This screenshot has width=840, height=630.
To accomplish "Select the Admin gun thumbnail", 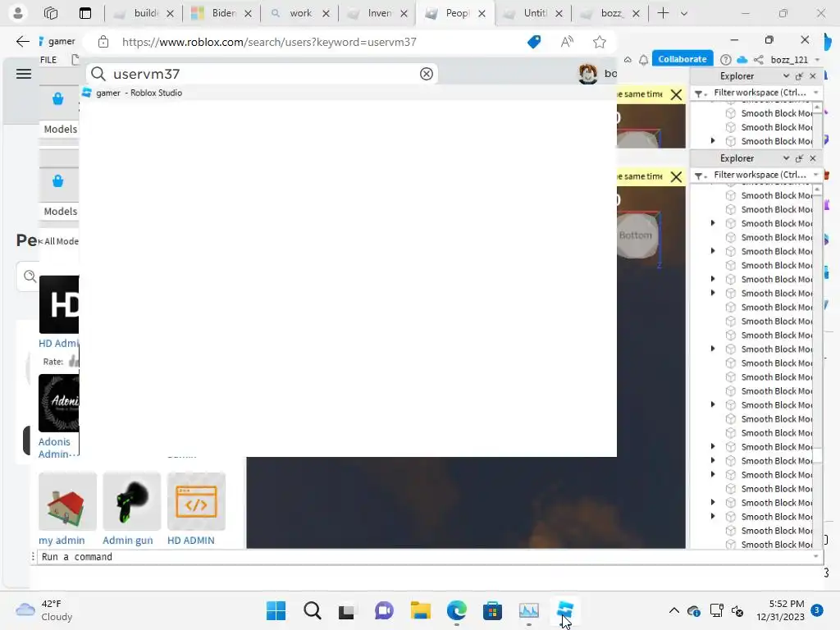I will (x=132, y=501).
